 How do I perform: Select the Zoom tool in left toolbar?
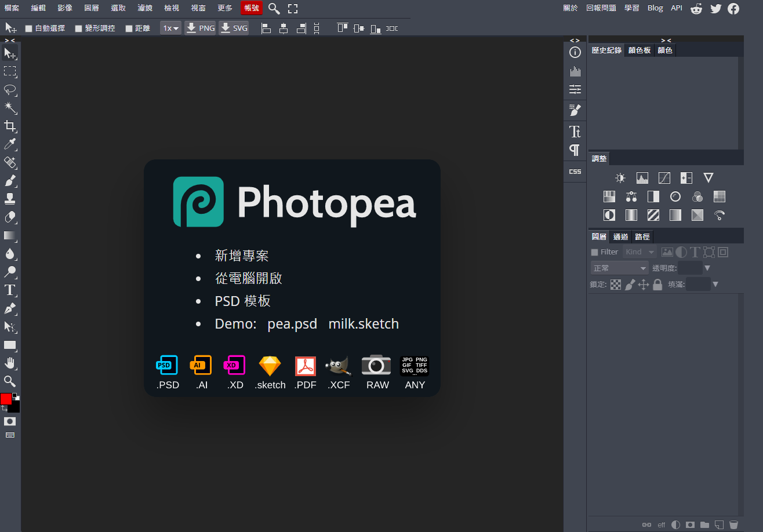[10, 381]
